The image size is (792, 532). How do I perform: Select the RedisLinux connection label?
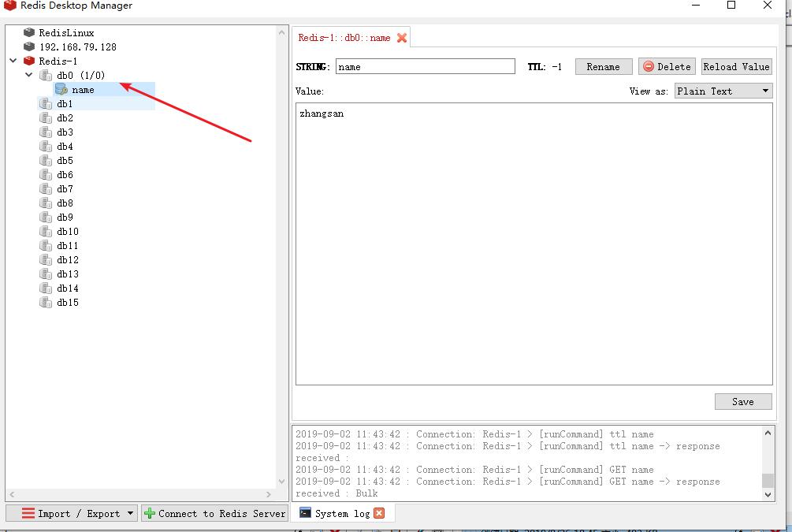[x=66, y=33]
